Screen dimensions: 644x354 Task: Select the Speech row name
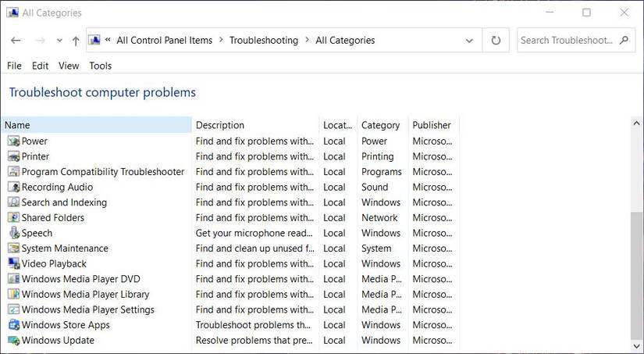coord(37,233)
